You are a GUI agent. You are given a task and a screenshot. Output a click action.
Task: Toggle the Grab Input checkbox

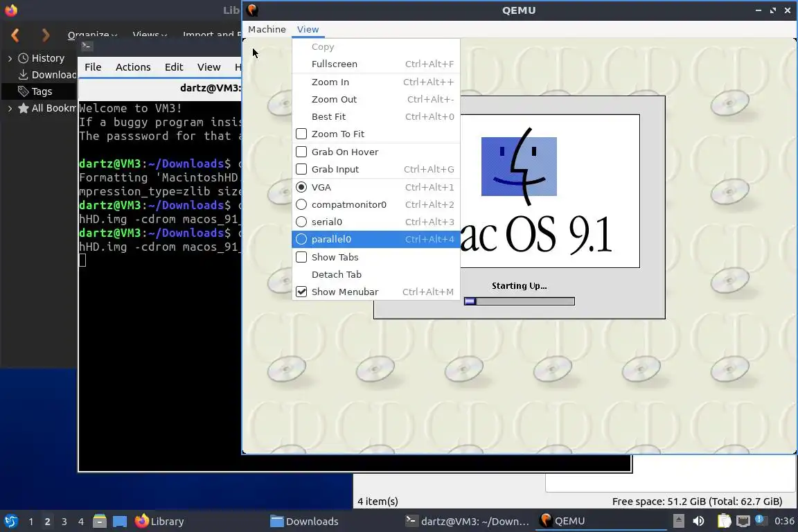[301, 169]
